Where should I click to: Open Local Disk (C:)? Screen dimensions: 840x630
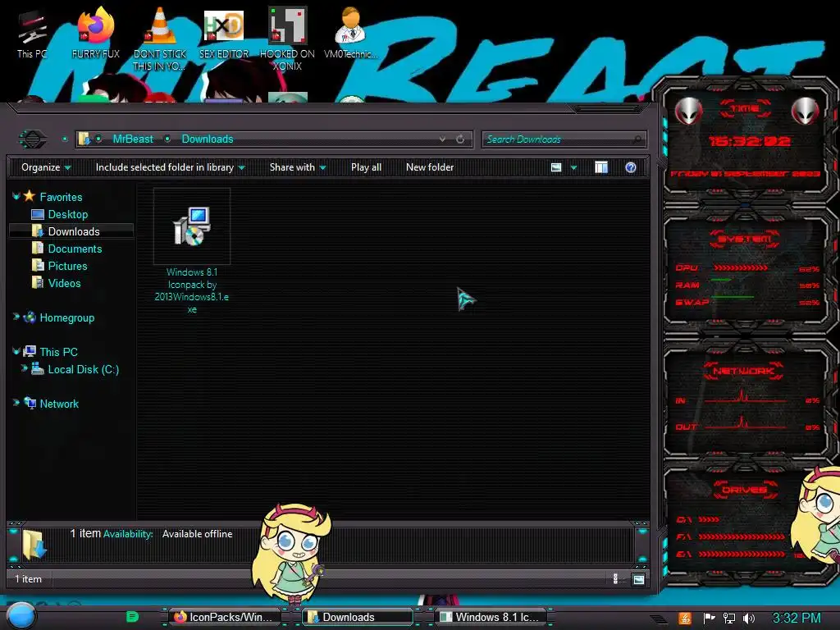pyautogui.click(x=83, y=369)
